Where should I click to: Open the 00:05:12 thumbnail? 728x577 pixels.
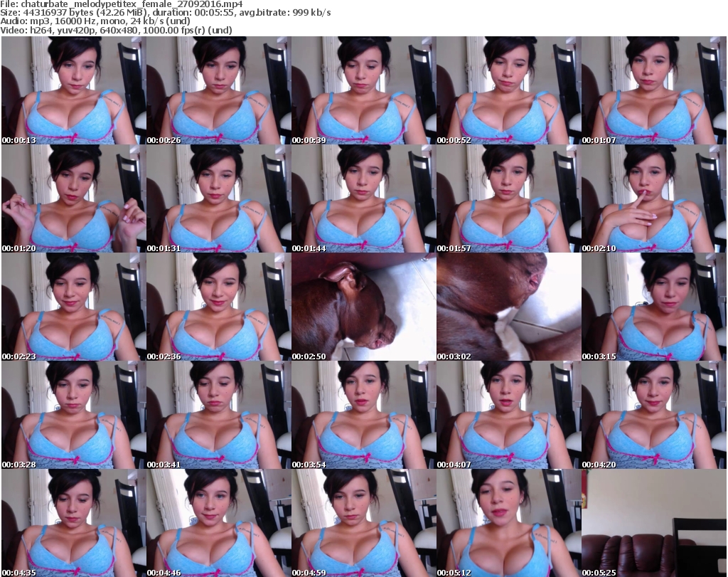pyautogui.click(x=509, y=523)
